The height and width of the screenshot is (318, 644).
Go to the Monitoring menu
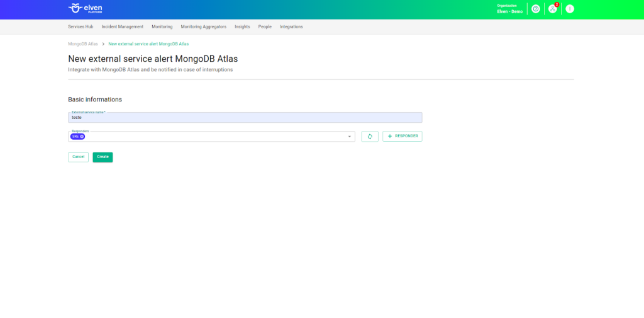point(162,27)
